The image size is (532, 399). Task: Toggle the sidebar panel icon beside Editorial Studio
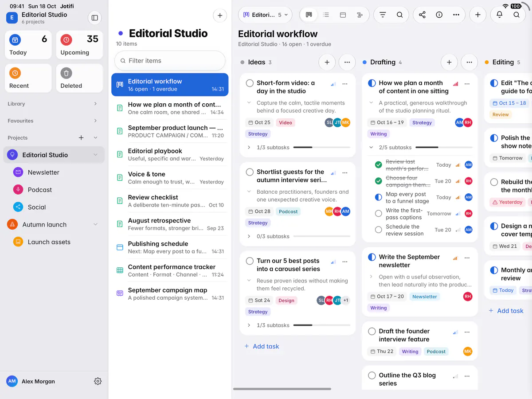(x=94, y=18)
